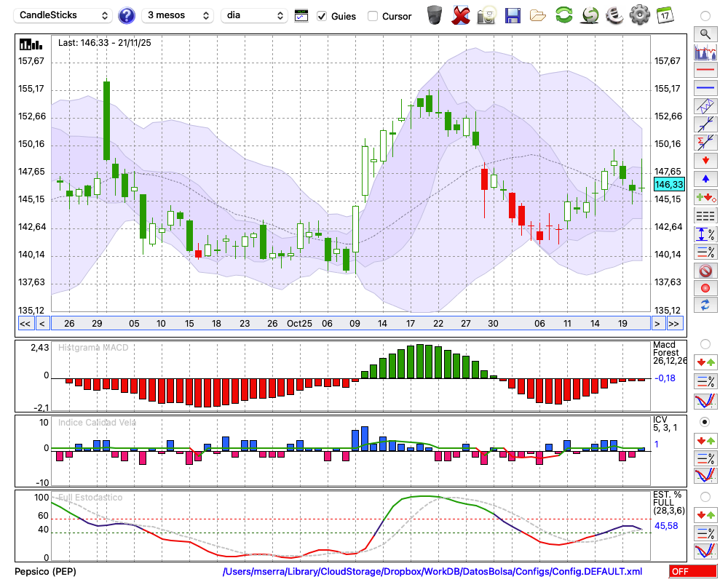
Task: Expand the 3 mesos period dropdown
Action: pyautogui.click(x=178, y=15)
